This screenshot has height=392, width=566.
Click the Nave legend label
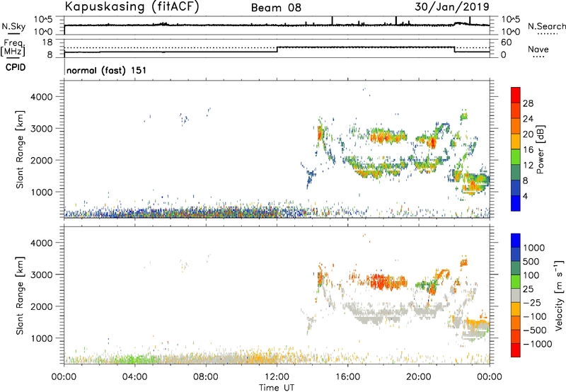538,50
